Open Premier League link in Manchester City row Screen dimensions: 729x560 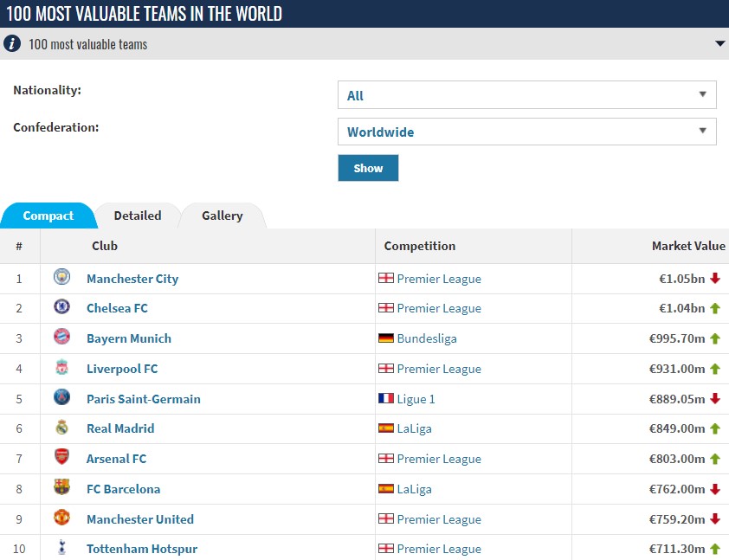coord(439,279)
